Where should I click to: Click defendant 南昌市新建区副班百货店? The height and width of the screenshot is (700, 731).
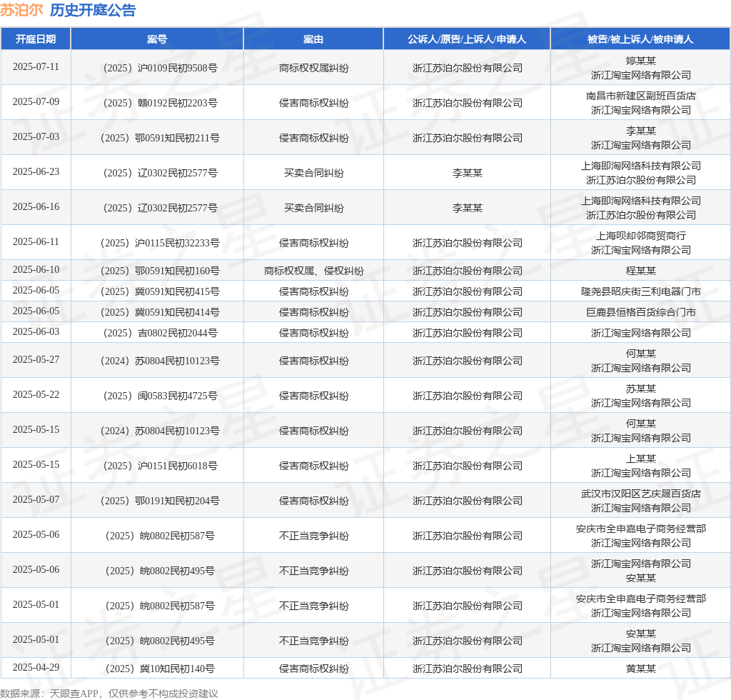(x=640, y=96)
